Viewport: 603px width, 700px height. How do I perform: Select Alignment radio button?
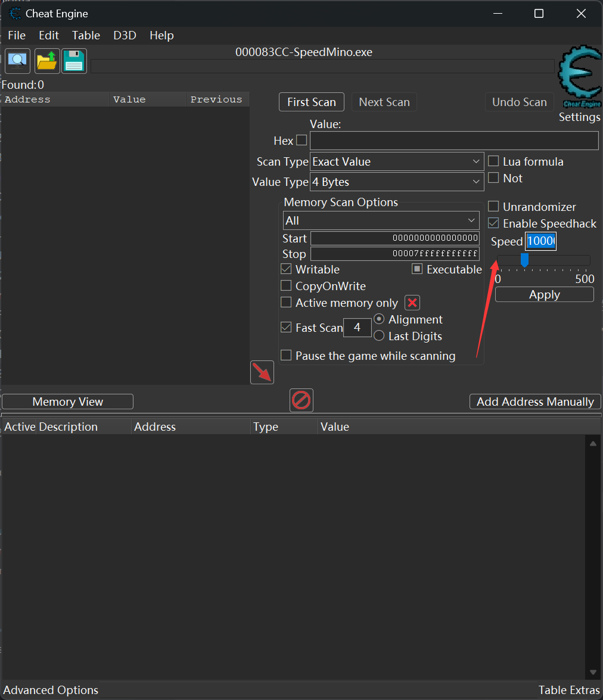coord(379,319)
